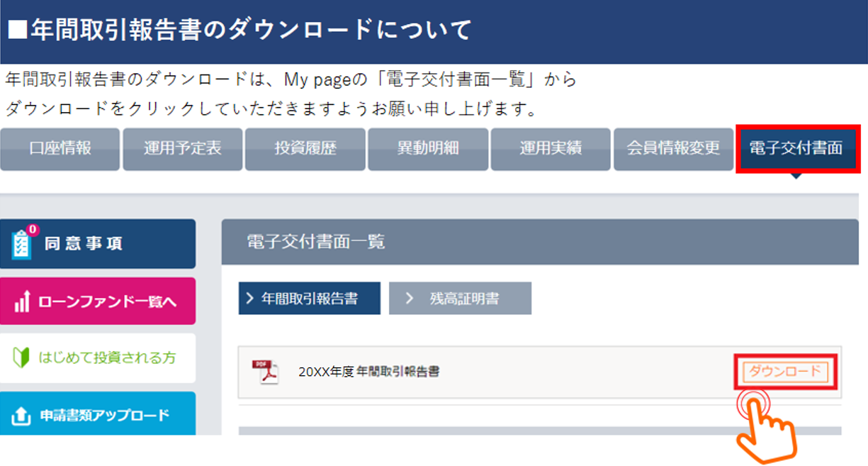Click the green beginner leaf icon

pos(21,357)
